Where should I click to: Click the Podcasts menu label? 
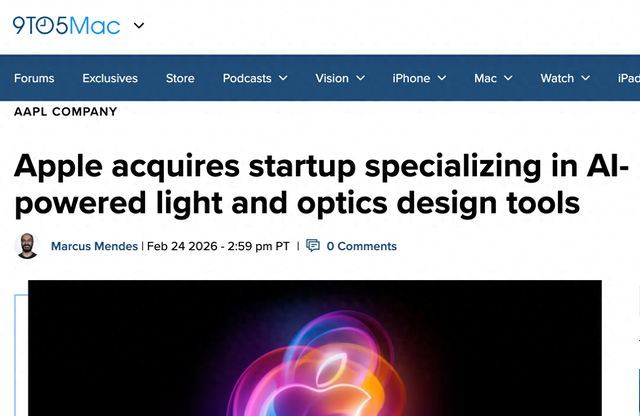pyautogui.click(x=246, y=78)
